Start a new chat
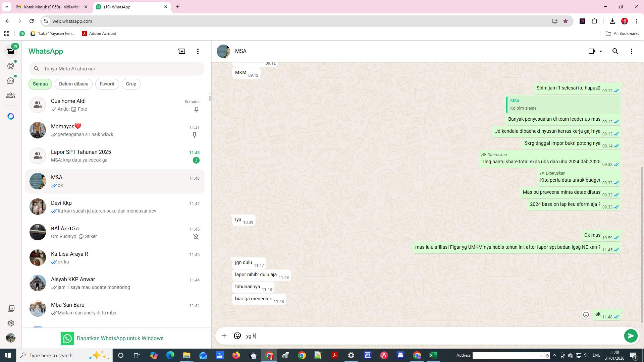644x362 pixels. [181, 51]
